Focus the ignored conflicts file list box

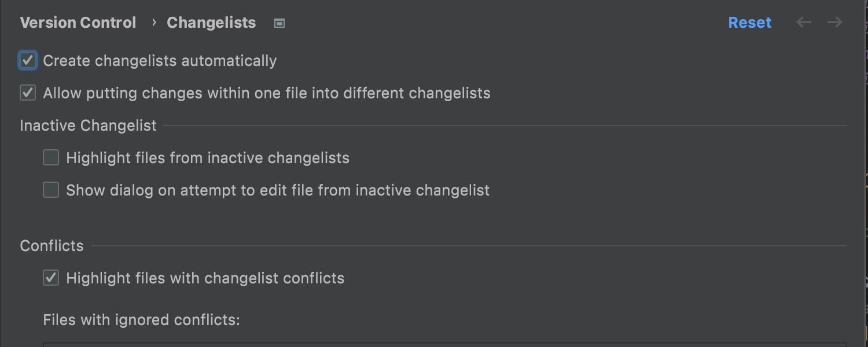tap(445, 345)
